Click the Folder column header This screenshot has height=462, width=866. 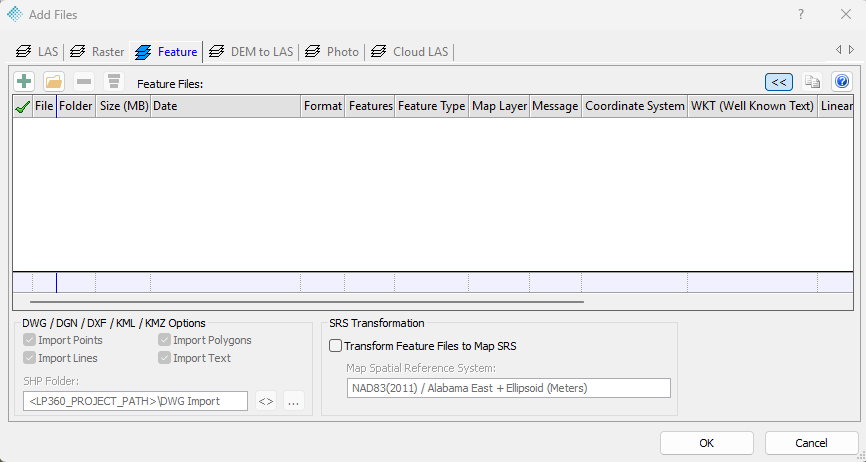(x=76, y=107)
